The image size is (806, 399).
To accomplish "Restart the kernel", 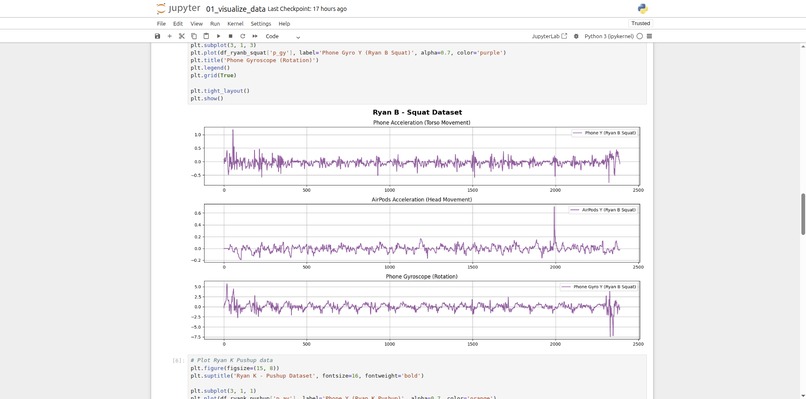I will pyautogui.click(x=243, y=37).
